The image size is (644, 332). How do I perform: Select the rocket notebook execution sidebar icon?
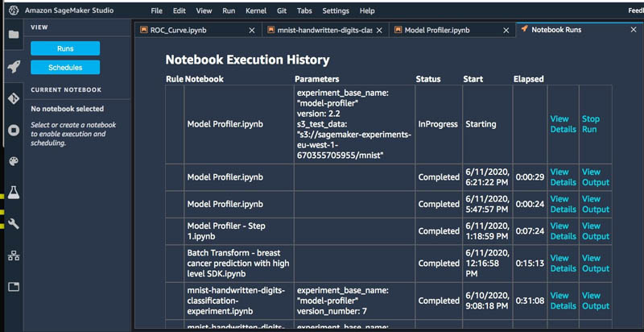[x=14, y=66]
